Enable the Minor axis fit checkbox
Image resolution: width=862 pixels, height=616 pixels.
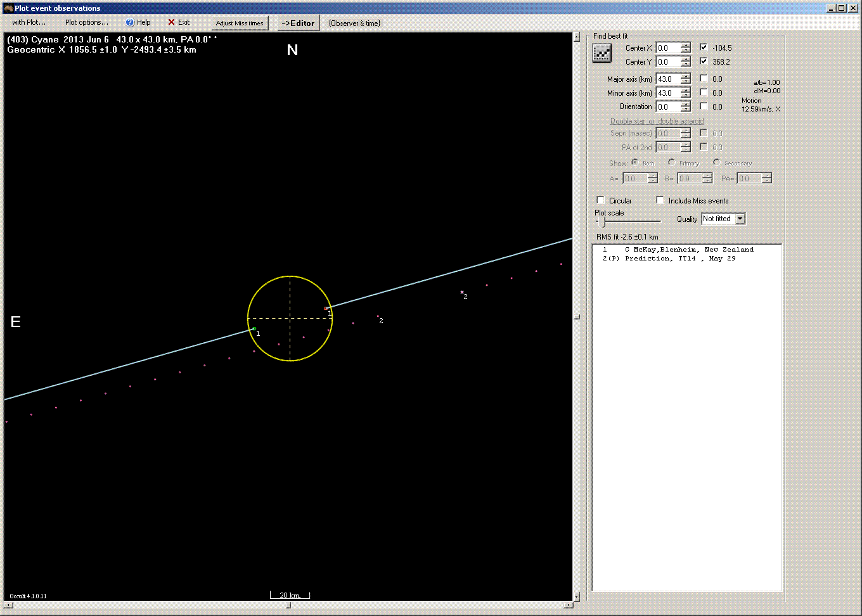click(x=704, y=93)
